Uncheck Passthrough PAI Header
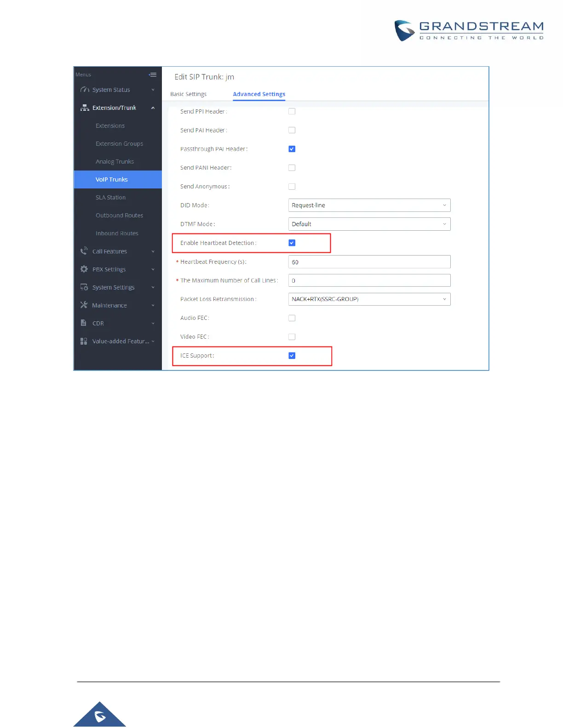 (292, 149)
